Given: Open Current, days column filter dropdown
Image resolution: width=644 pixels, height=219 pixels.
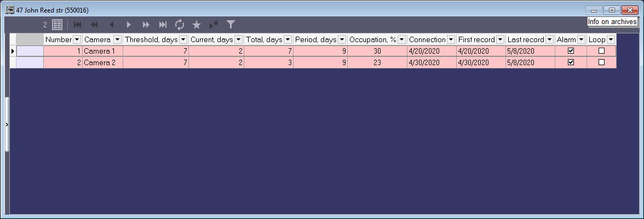Looking at the screenshot, I should 238,39.
